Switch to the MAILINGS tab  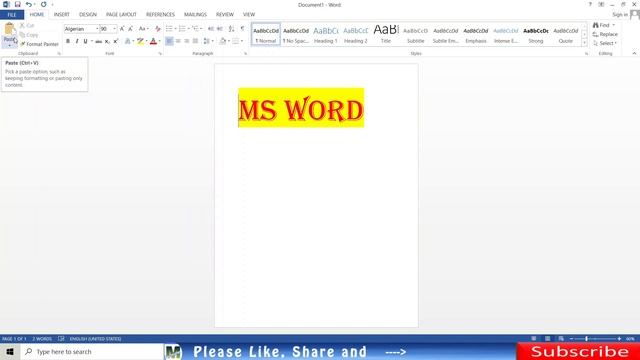click(195, 15)
